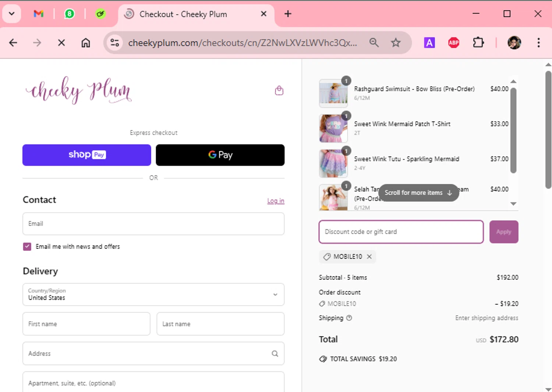Remove the MOBILE10 discount code
The width and height of the screenshot is (552, 392).
tap(369, 257)
